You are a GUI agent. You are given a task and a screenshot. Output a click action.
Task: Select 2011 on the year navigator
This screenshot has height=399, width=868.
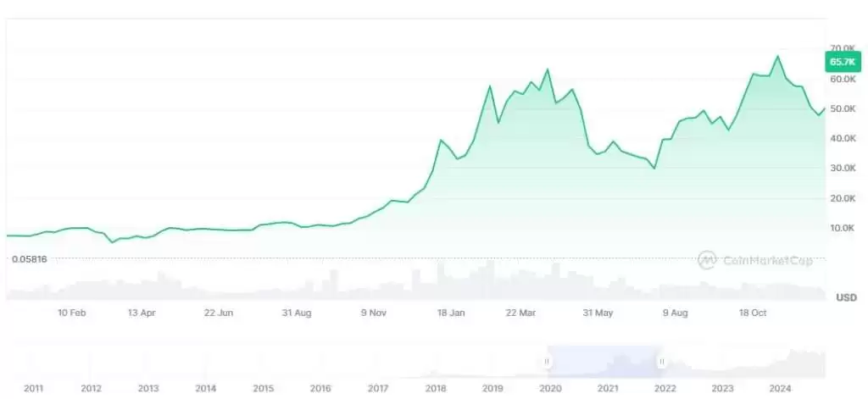tap(34, 388)
